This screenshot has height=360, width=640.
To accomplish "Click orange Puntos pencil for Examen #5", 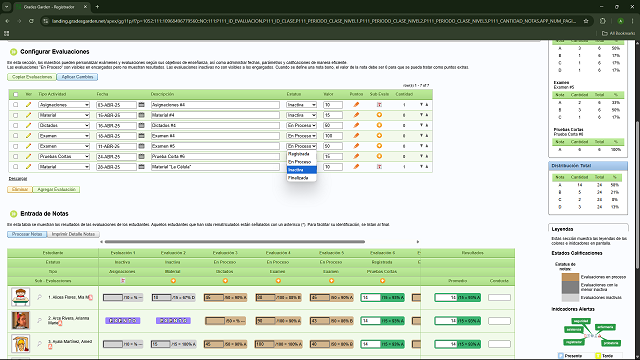I will click(356, 146).
